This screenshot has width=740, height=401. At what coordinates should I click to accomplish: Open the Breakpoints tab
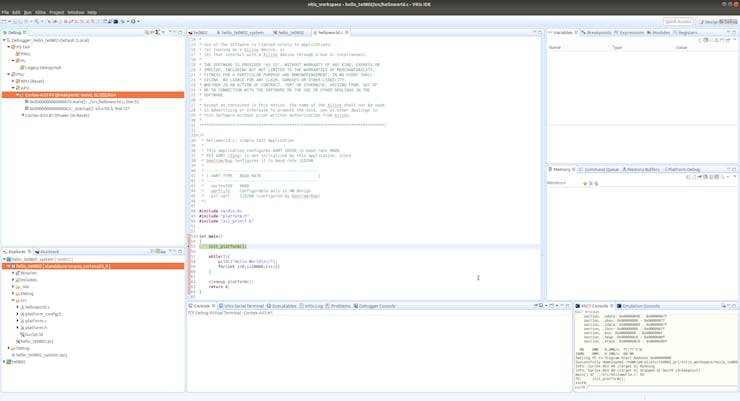[x=598, y=32]
